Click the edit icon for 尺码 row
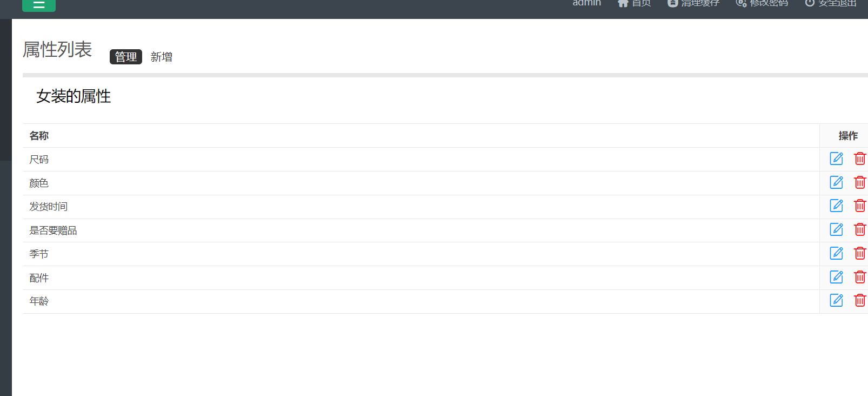Image resolution: width=868 pixels, height=396 pixels. point(836,159)
